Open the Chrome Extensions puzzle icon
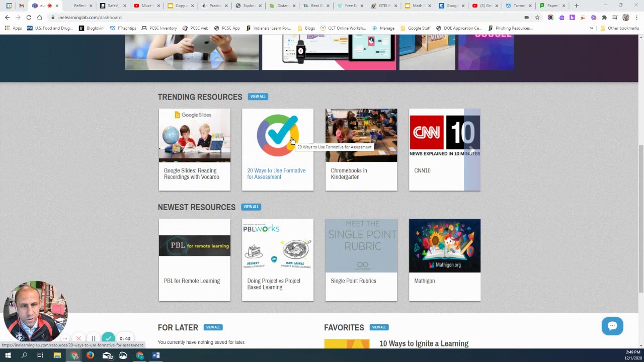The height and width of the screenshot is (362, 644). tap(604, 18)
